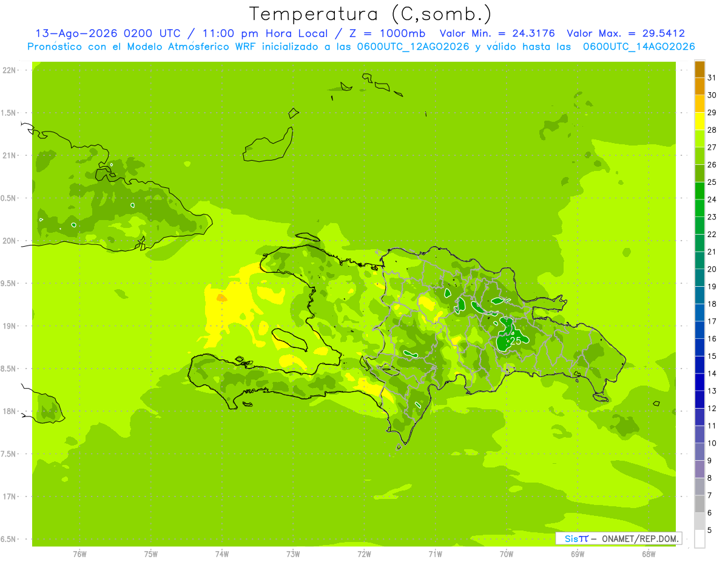Click the '8' colorbar scale label

(x=710, y=478)
